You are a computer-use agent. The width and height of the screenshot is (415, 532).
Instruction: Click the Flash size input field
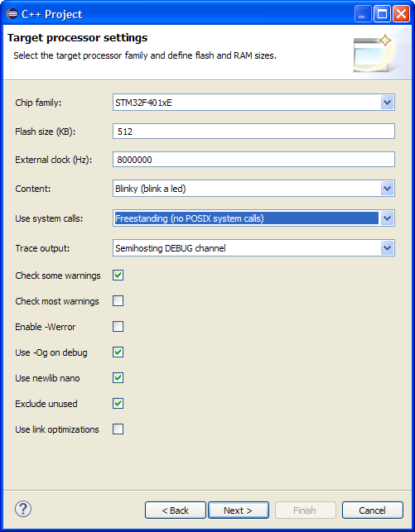253,132
